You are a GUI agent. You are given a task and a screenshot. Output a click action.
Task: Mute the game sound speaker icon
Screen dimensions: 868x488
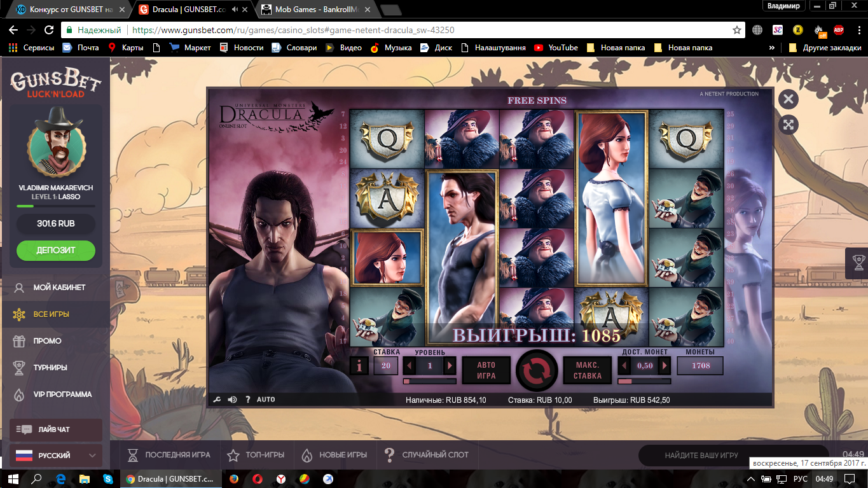click(x=232, y=400)
